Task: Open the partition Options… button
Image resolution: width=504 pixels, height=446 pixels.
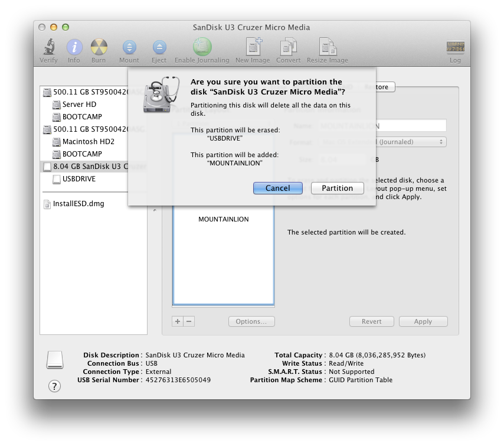Action: 251,321
